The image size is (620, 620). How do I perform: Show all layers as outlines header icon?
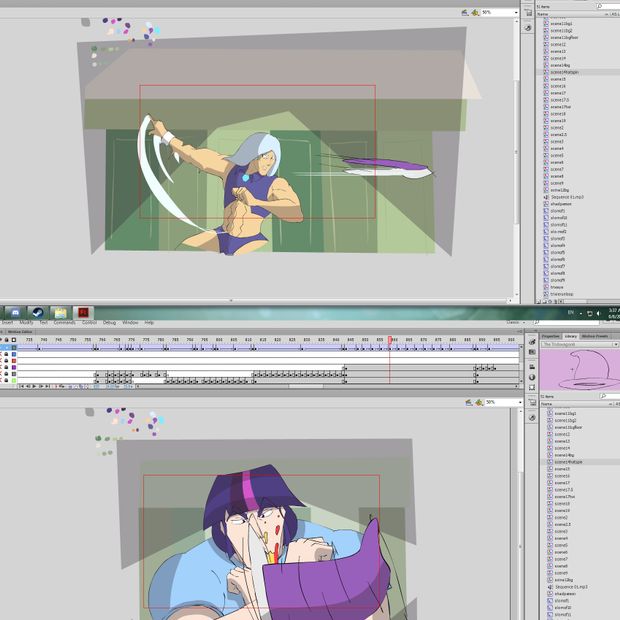(14, 340)
